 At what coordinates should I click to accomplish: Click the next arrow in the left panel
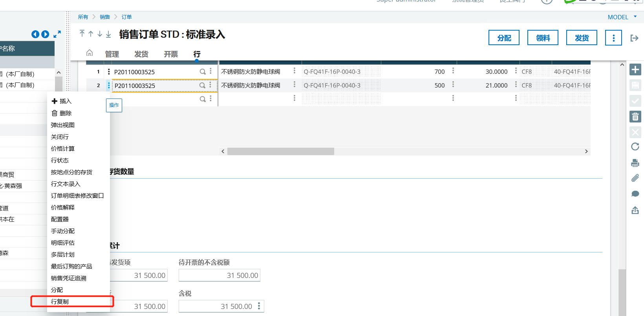(x=45, y=35)
